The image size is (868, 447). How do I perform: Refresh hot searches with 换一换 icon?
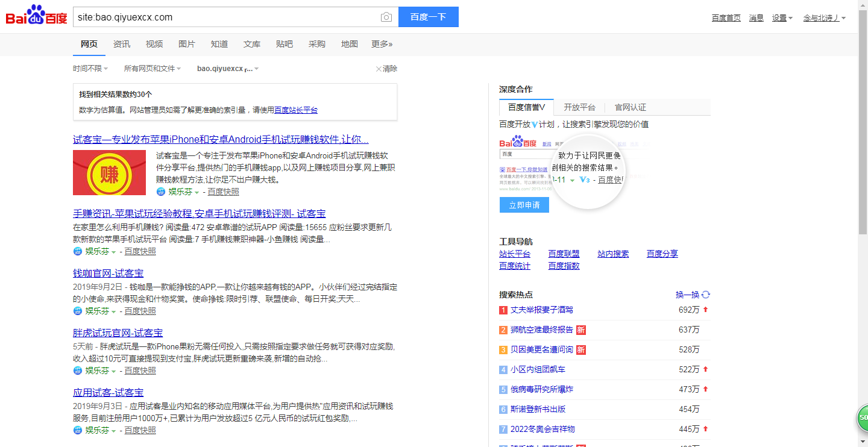[x=706, y=295]
